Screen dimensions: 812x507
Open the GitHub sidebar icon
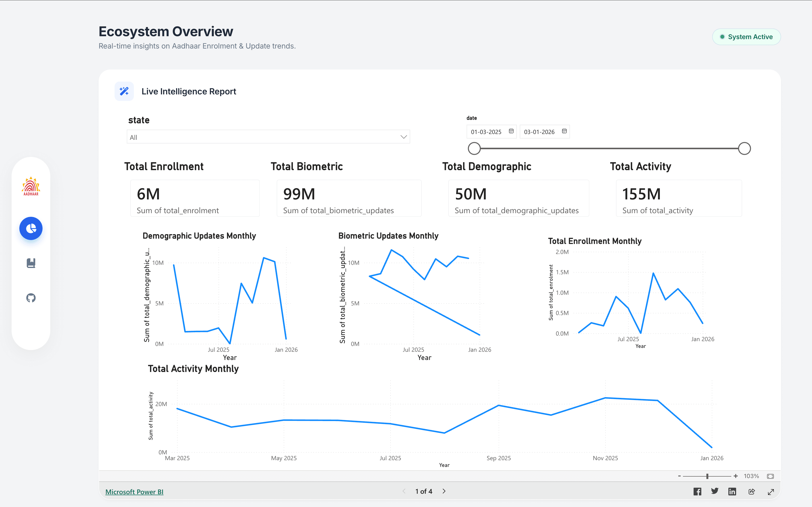click(x=31, y=298)
